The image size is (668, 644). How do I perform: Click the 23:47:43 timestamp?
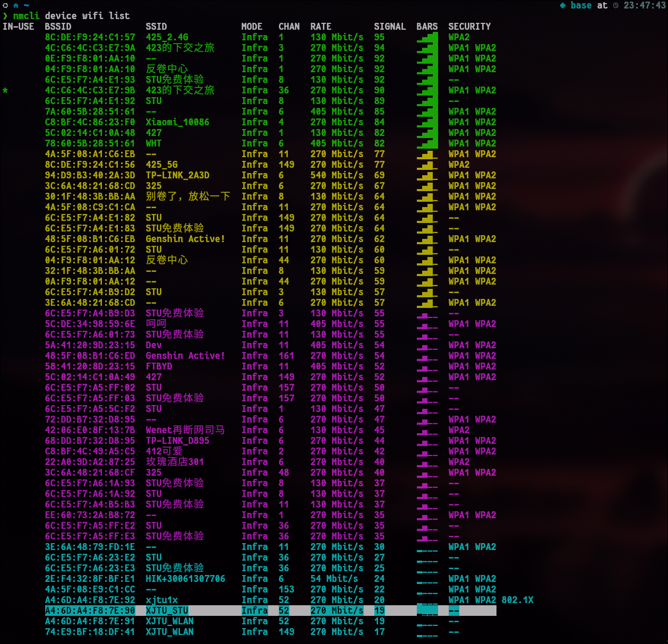coord(644,5)
